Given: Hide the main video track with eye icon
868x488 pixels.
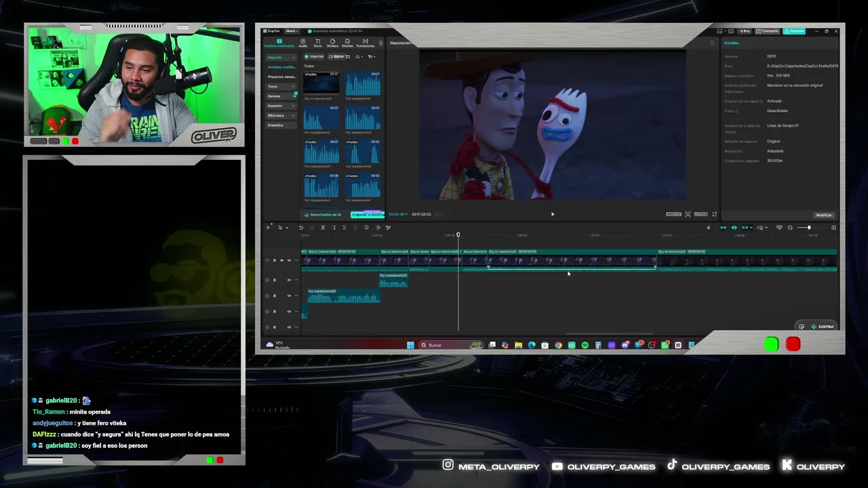Looking at the screenshot, I should tap(282, 260).
